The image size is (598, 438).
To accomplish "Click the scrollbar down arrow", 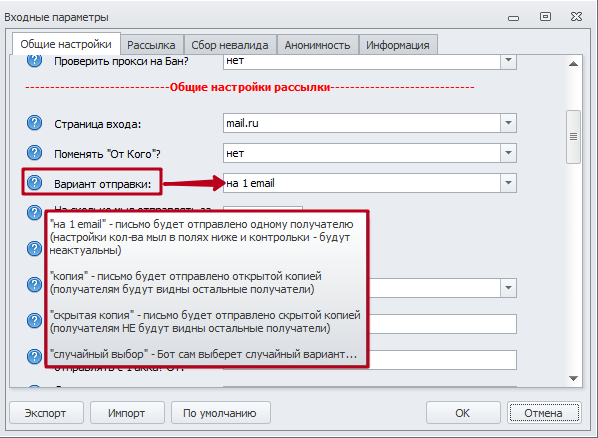I will tap(573, 378).
